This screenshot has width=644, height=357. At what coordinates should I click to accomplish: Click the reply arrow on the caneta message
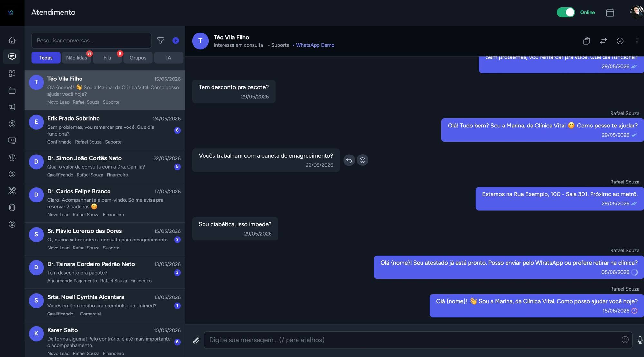click(349, 160)
